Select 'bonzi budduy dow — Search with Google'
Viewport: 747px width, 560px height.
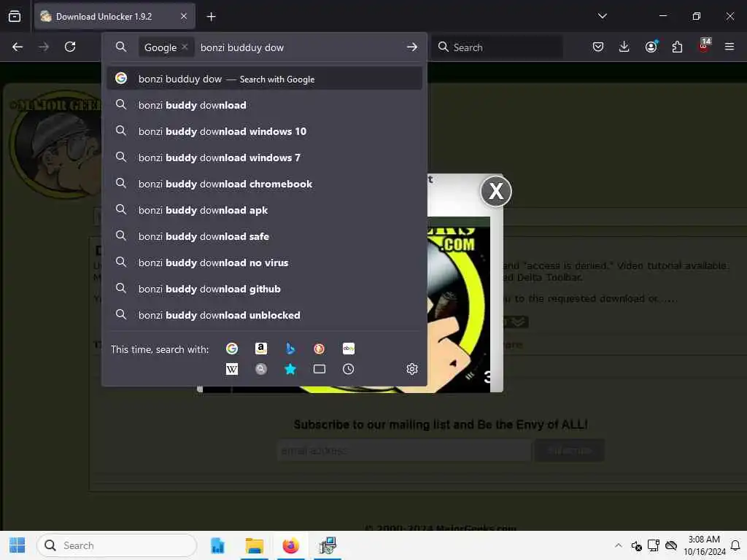pos(264,79)
